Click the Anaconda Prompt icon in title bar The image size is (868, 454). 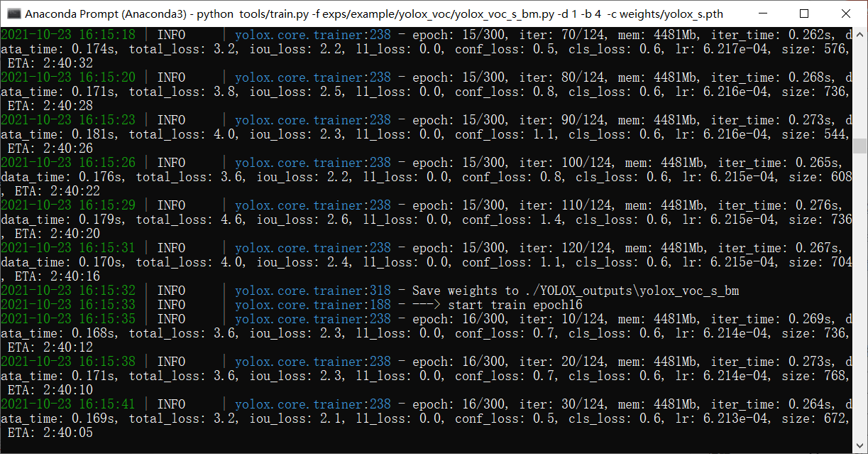coord(12,13)
